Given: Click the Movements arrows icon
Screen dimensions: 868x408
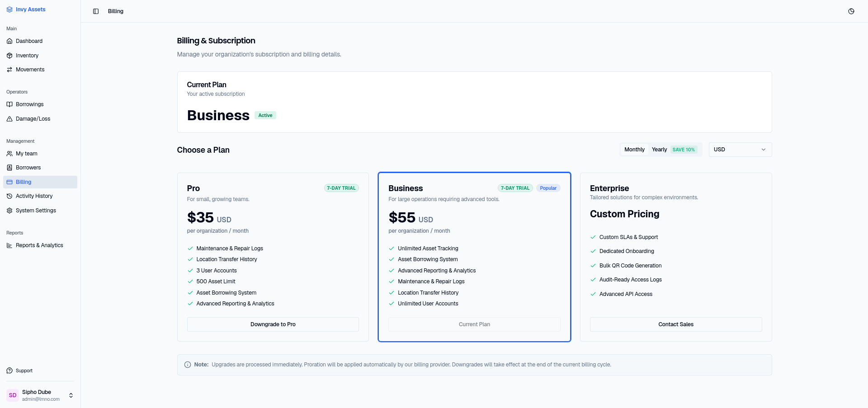Looking at the screenshot, I should [x=9, y=70].
